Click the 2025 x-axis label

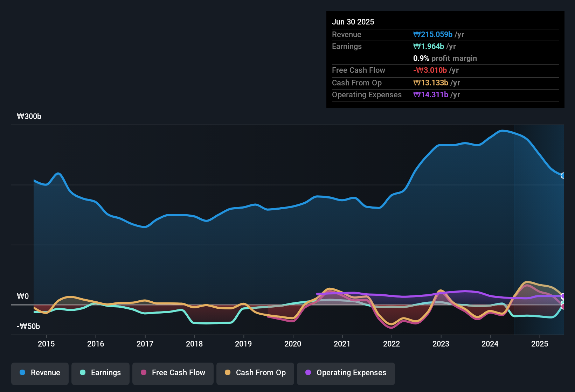540,344
